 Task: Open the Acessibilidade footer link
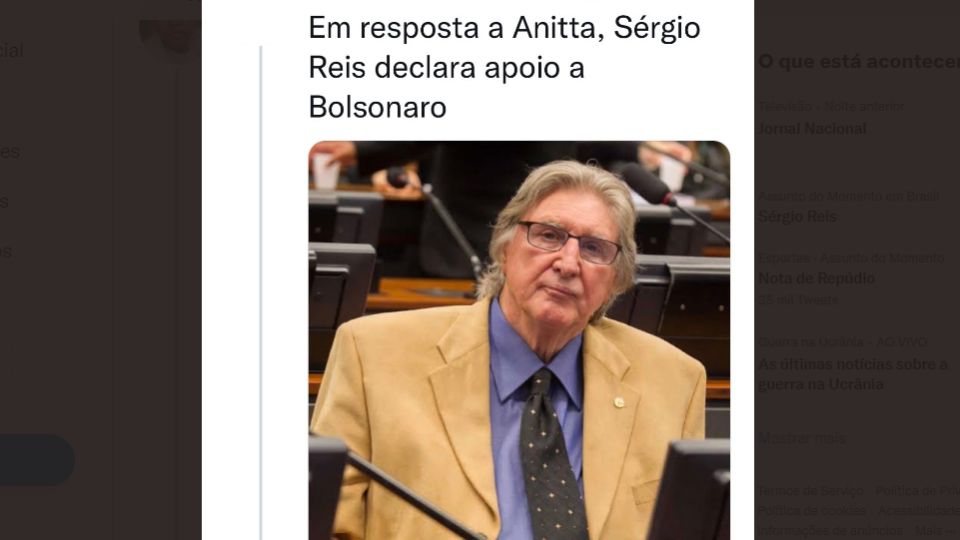[x=918, y=511]
